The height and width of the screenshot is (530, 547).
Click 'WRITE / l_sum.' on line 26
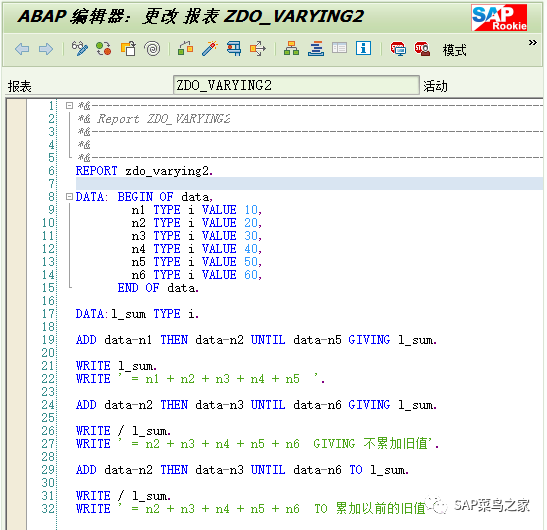pyautogui.click(x=123, y=431)
